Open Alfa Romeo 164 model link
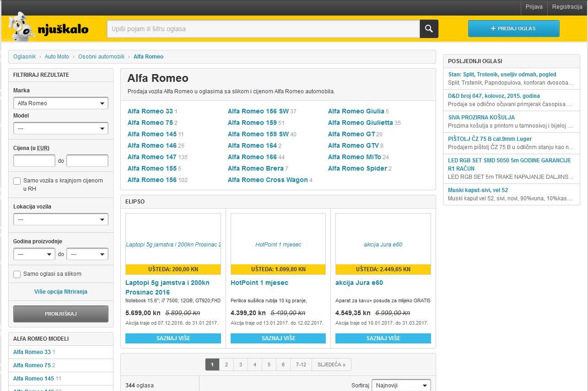588x391 pixels. pos(252,145)
